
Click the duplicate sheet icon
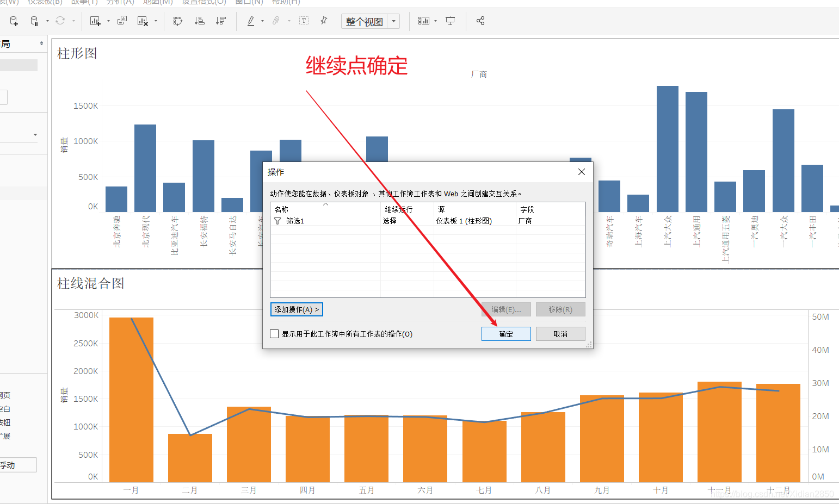122,21
